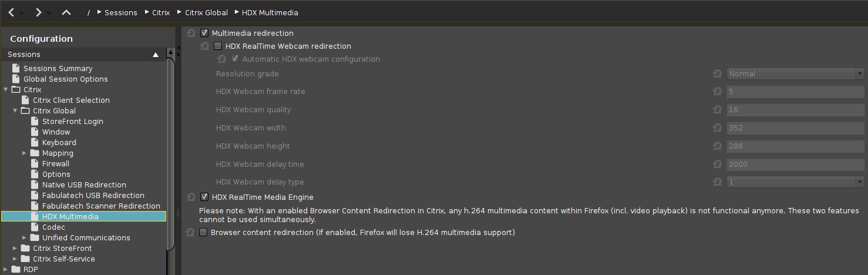Reset Browser content redirection setting icon
Screen dimensions: 868x275
tap(190, 233)
